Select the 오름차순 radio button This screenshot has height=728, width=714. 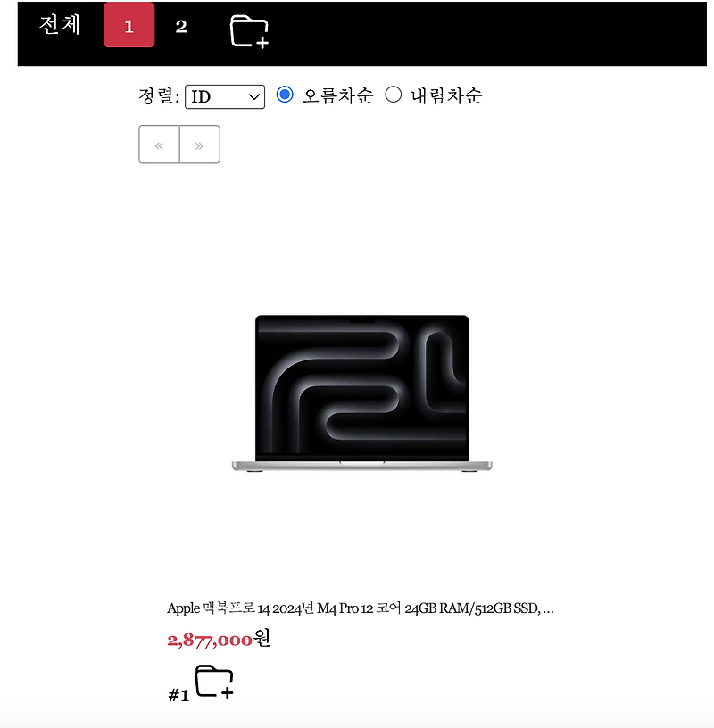point(285,95)
